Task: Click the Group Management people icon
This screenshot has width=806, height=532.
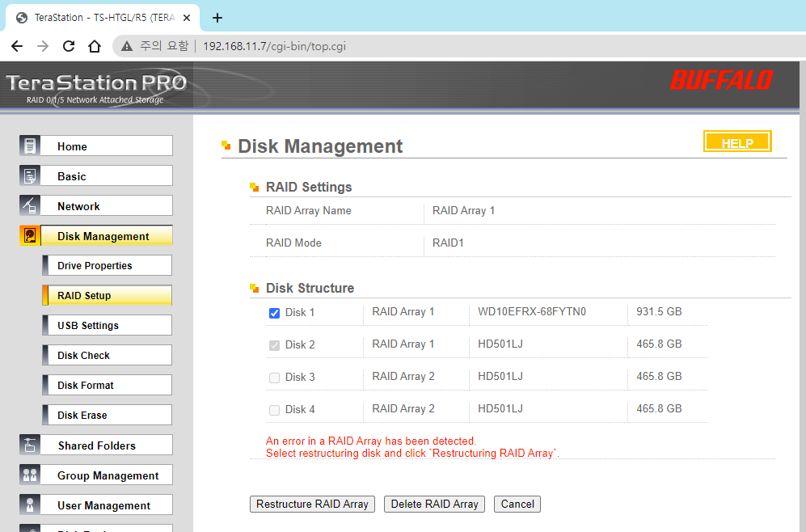Action: pos(30,475)
